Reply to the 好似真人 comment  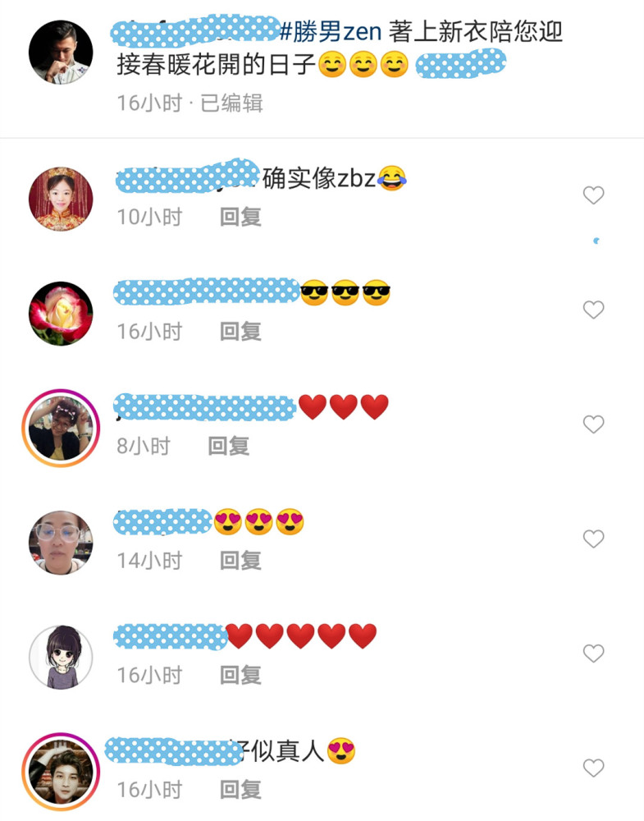pos(240,790)
